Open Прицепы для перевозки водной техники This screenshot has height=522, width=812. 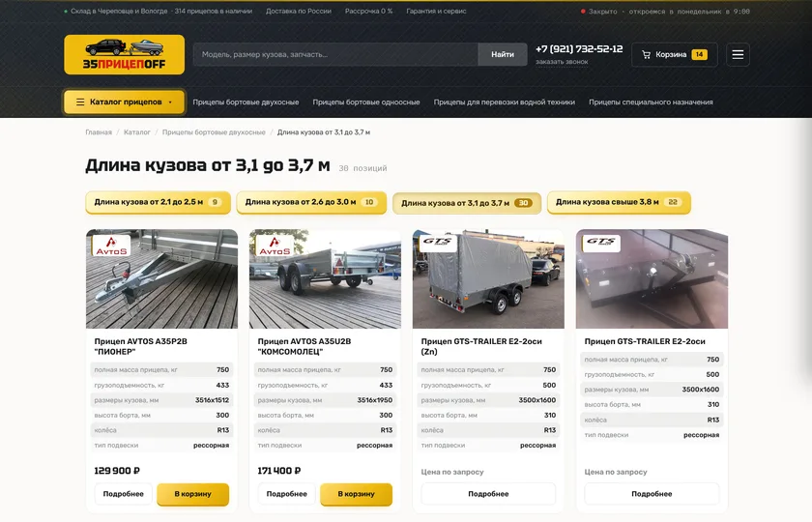(x=505, y=102)
